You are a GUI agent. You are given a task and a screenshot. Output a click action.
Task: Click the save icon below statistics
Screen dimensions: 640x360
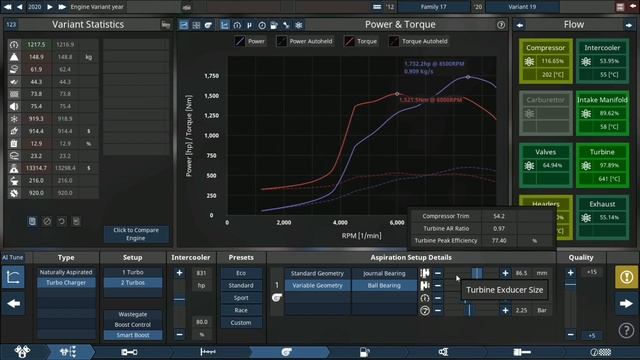click(x=32, y=221)
